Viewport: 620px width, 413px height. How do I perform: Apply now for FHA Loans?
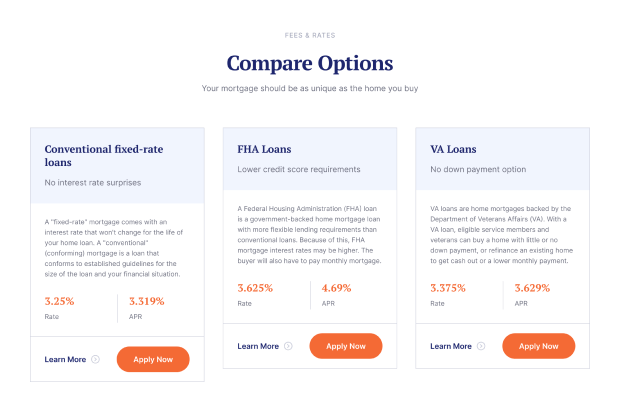pos(346,346)
